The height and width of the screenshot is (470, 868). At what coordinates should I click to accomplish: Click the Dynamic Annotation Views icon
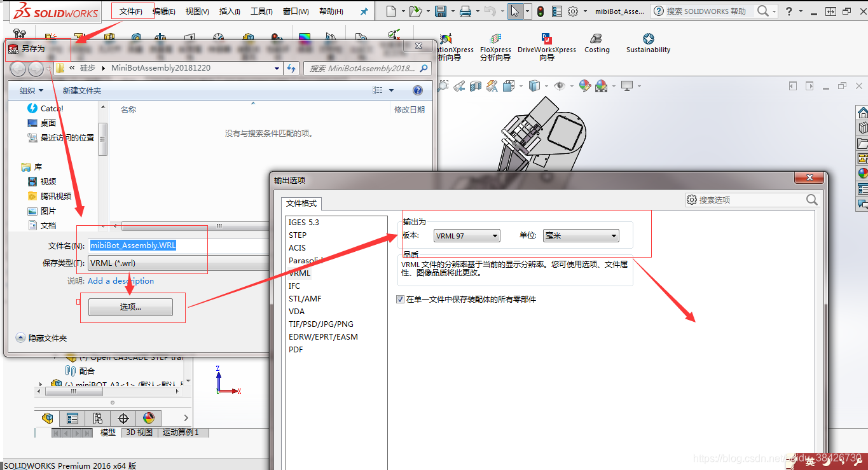pyautogui.click(x=492, y=86)
